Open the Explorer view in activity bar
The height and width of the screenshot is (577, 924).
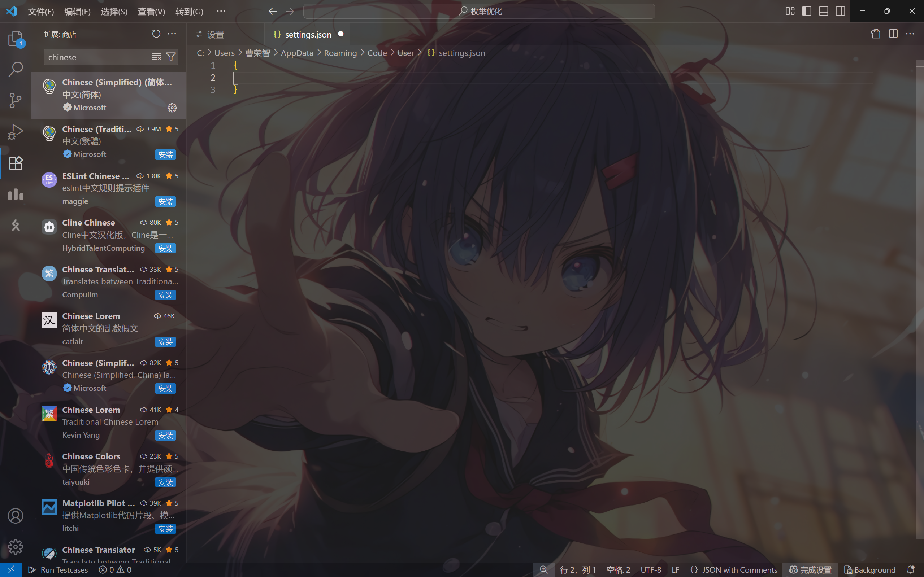point(16,39)
